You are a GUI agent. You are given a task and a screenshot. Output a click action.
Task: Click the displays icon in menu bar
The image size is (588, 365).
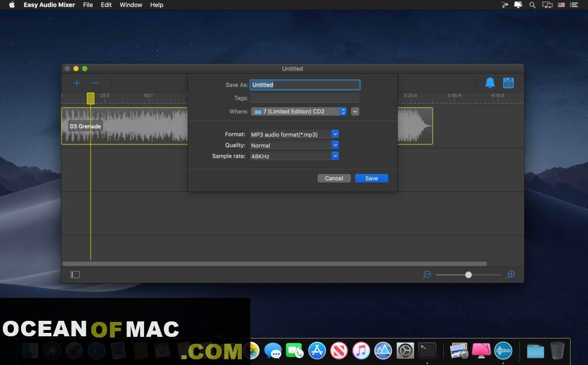click(x=547, y=5)
